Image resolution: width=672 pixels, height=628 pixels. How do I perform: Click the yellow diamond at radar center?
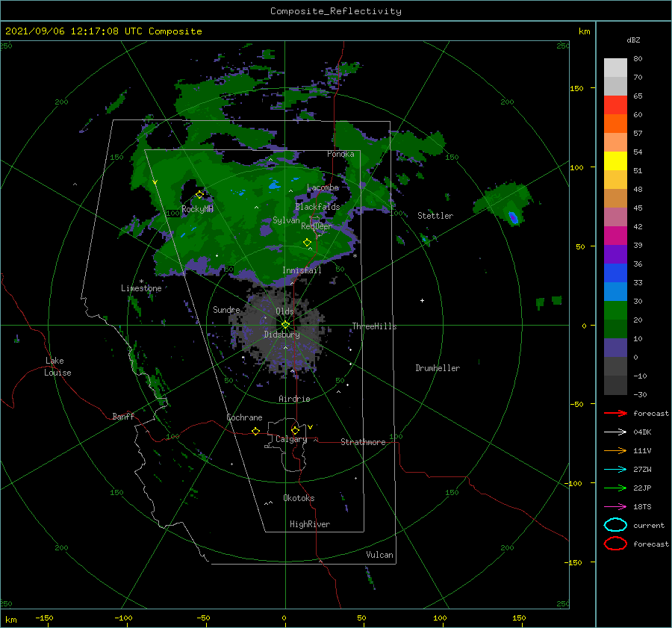pyautogui.click(x=285, y=325)
